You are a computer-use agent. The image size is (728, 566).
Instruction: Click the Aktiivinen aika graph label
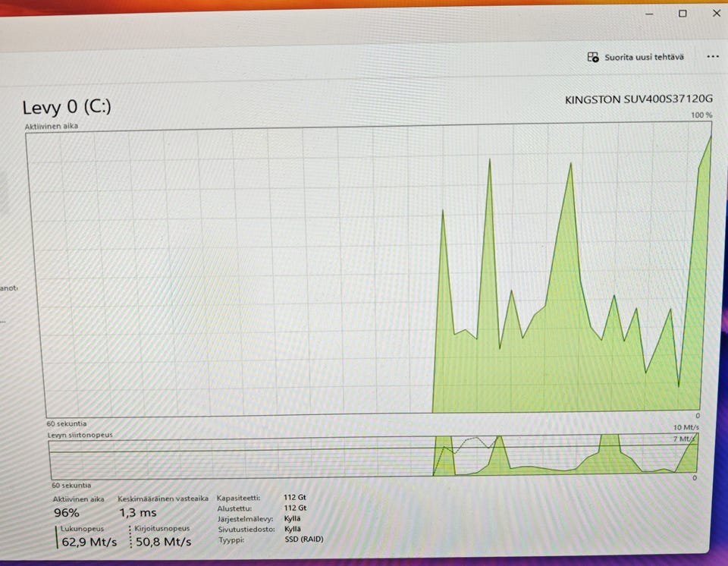pos(52,126)
